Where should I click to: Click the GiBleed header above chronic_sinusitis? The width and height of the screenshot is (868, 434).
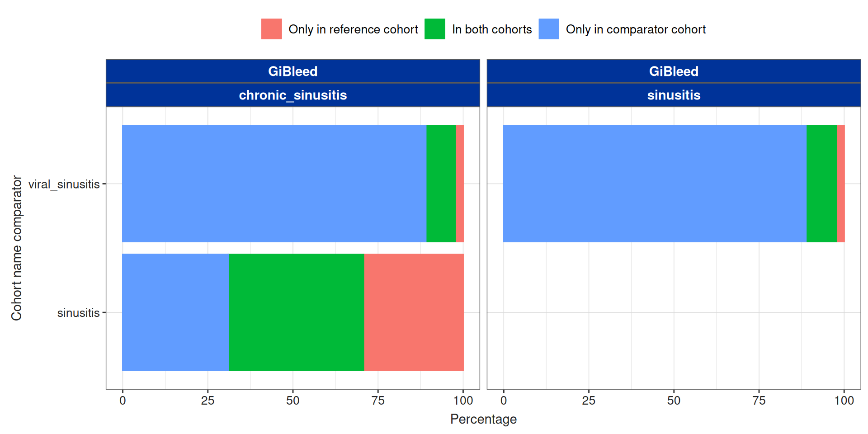[292, 71]
